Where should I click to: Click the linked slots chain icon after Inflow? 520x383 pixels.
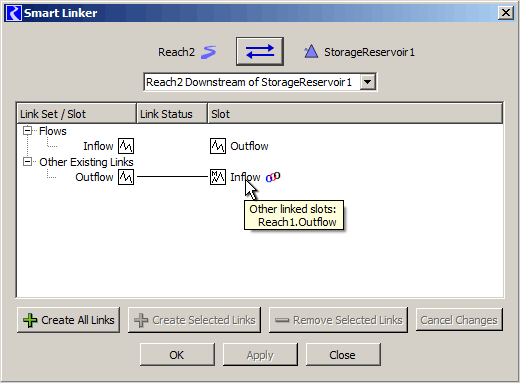[273, 177]
